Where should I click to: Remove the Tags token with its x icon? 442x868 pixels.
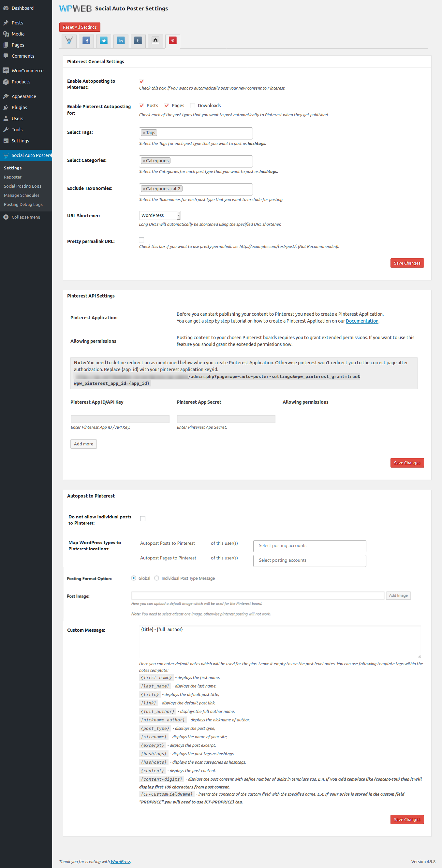pyautogui.click(x=144, y=133)
